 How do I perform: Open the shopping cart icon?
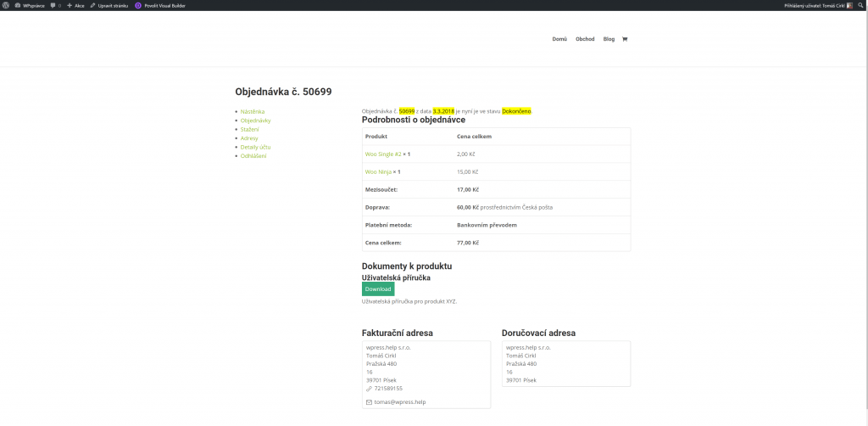pyautogui.click(x=625, y=39)
